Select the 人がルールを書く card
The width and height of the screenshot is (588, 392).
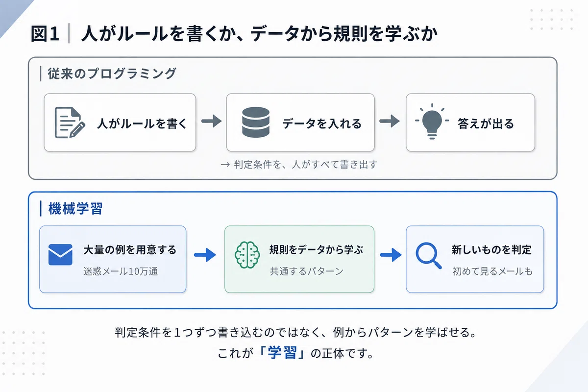[120, 122]
